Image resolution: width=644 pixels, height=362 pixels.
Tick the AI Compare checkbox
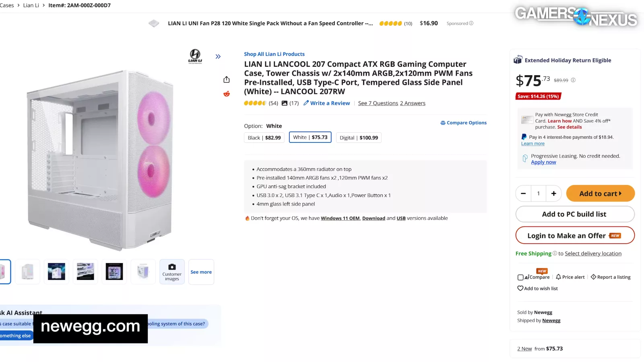tap(520, 277)
